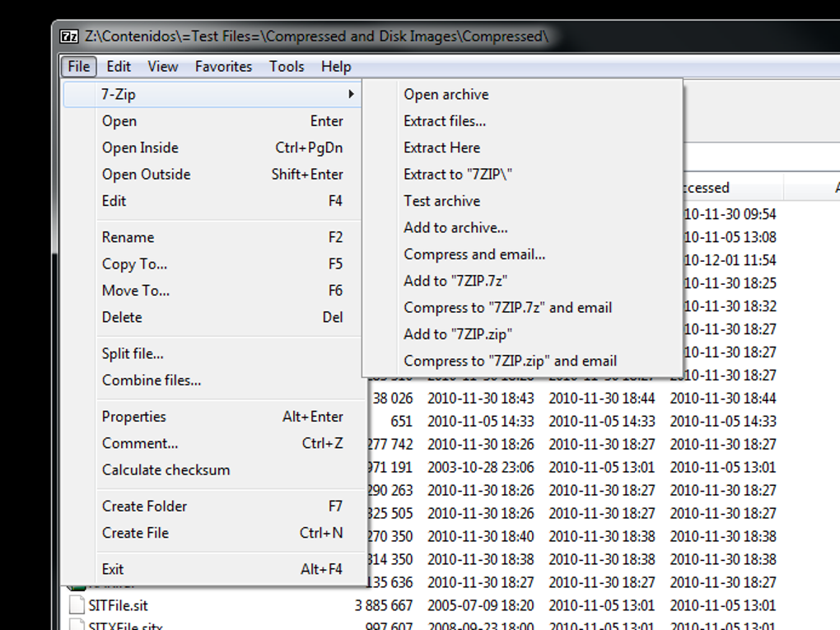Choose Open from File menu
Image resolution: width=840 pixels, height=630 pixels.
point(212,121)
